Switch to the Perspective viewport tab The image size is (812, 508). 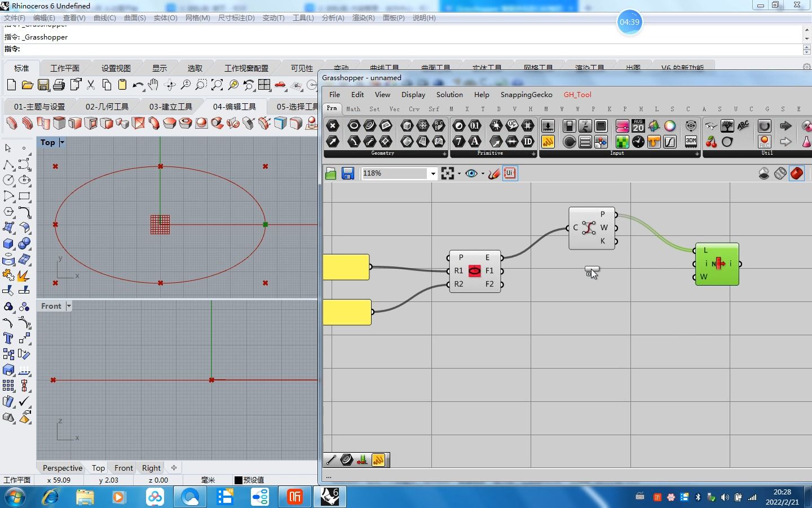pyautogui.click(x=63, y=468)
